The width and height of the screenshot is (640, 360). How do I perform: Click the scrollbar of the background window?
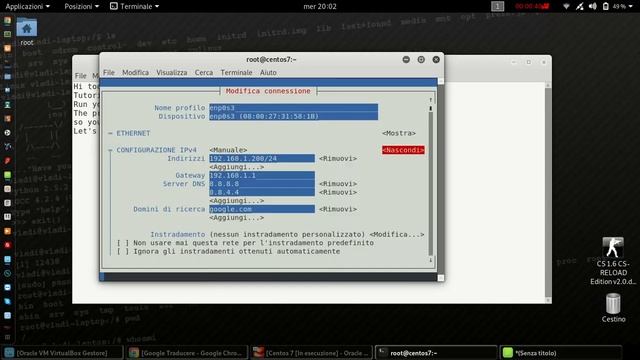[548, 192]
